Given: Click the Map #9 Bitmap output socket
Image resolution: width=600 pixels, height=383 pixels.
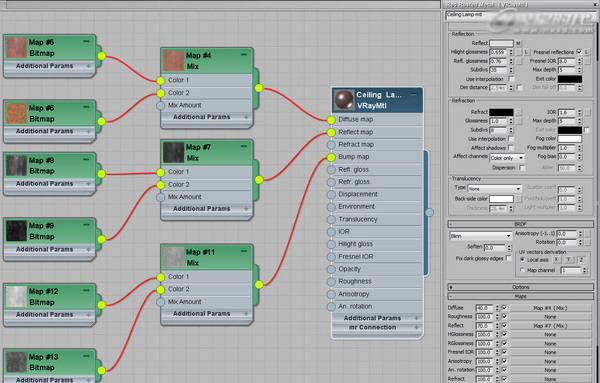Looking at the screenshot, I should click(x=101, y=240).
